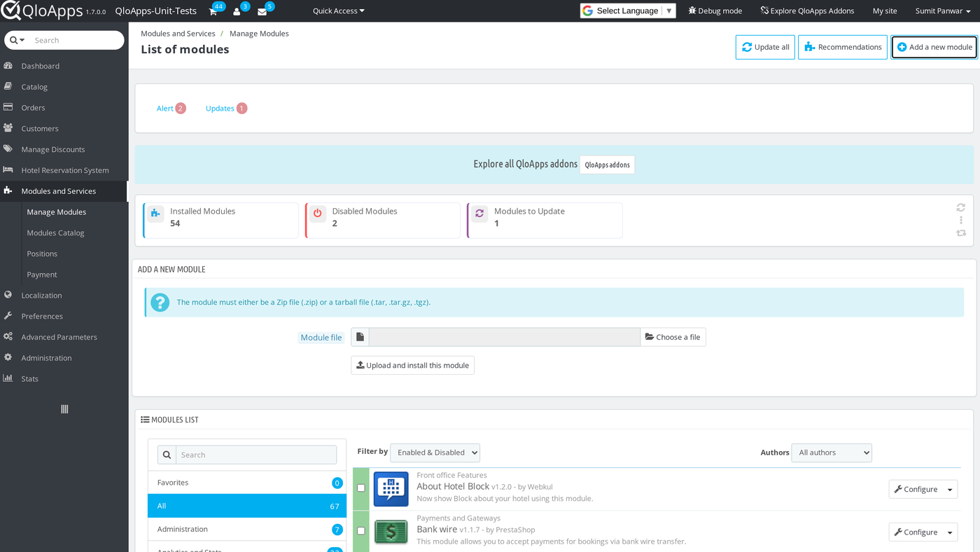980x552 pixels.
Task: Click the Bank wire module icon
Action: point(391,532)
